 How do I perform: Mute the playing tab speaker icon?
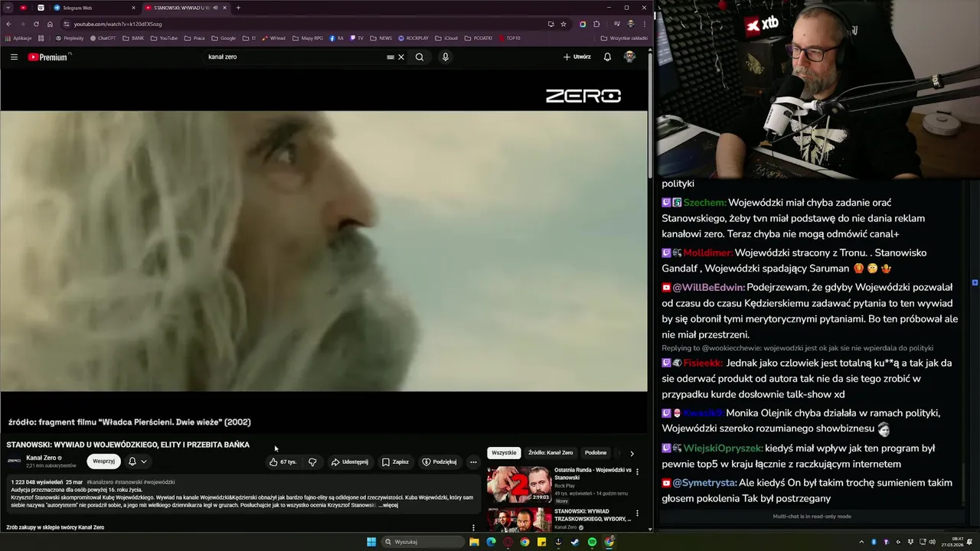(x=215, y=8)
